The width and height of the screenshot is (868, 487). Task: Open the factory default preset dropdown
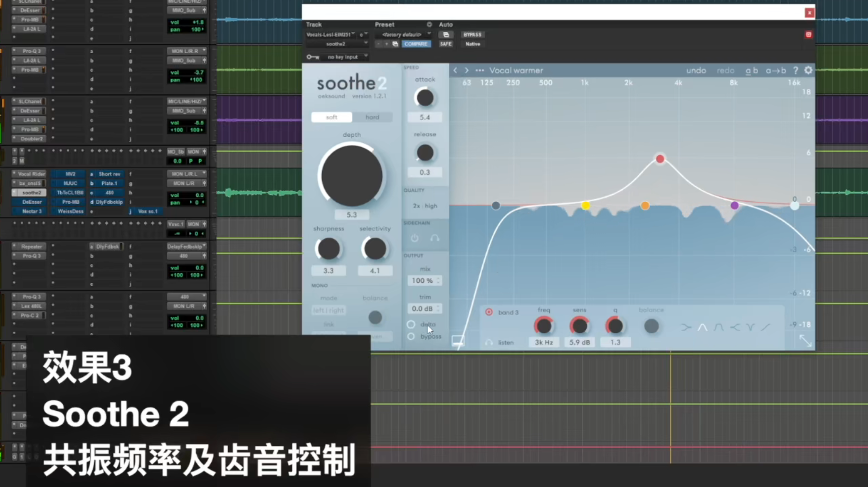404,35
